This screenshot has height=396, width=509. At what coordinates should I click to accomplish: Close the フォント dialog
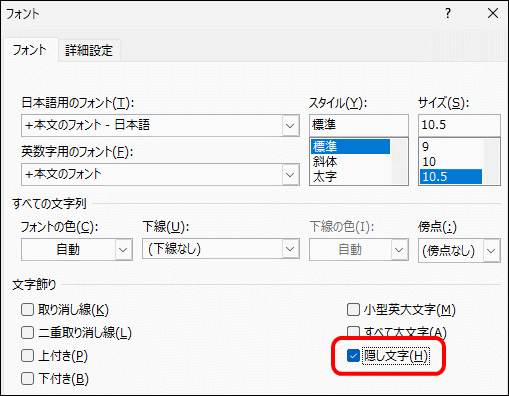click(493, 13)
